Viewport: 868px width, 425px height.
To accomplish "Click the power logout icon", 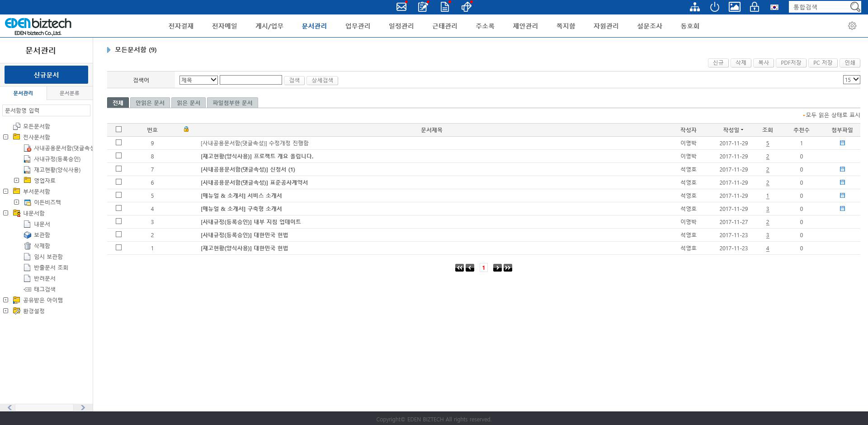I will click(x=715, y=7).
